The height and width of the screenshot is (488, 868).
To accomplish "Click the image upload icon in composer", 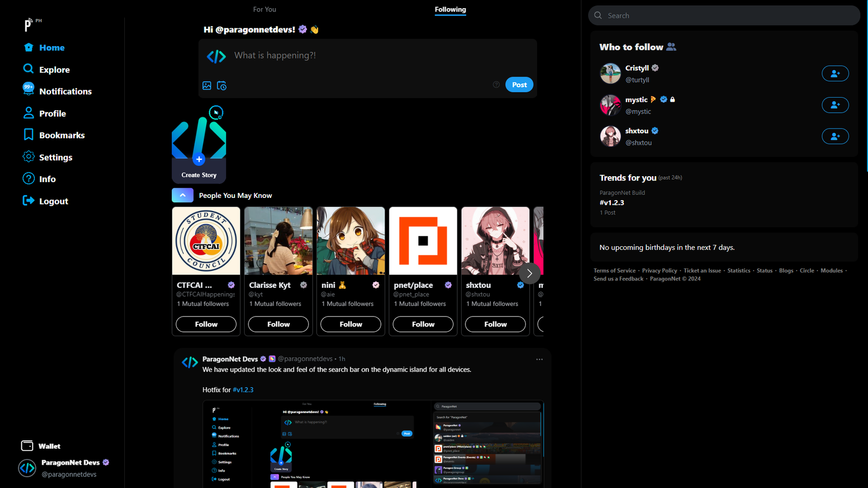I will coord(207,86).
